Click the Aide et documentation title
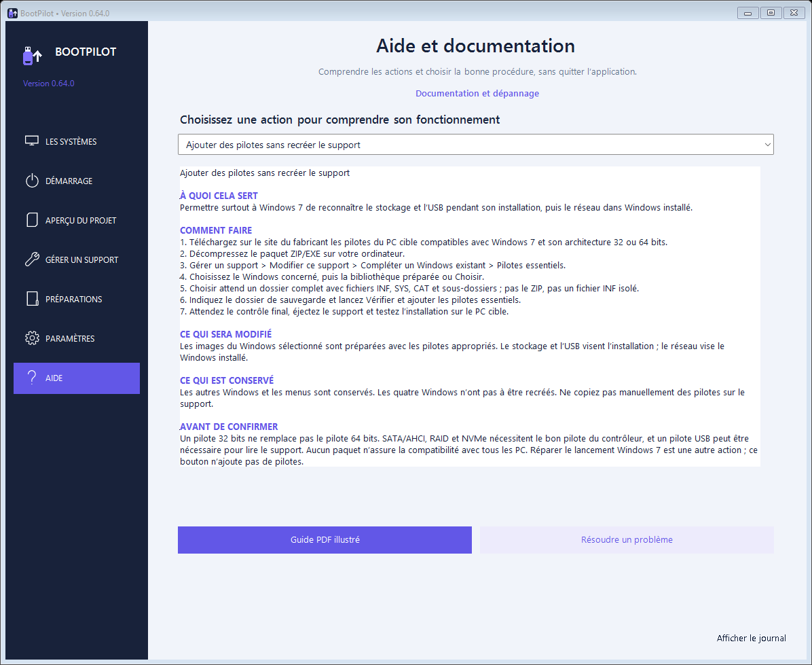Image resolution: width=812 pixels, height=665 pixels. click(x=475, y=46)
